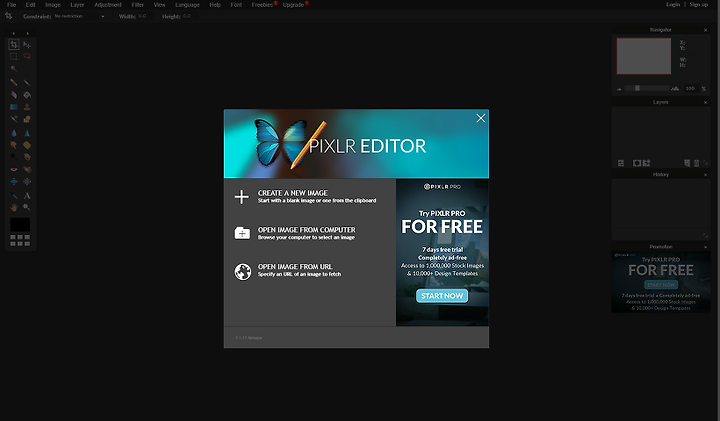The height and width of the screenshot is (421, 720).
Task: Choose Create a New Image
Action: pos(305,196)
